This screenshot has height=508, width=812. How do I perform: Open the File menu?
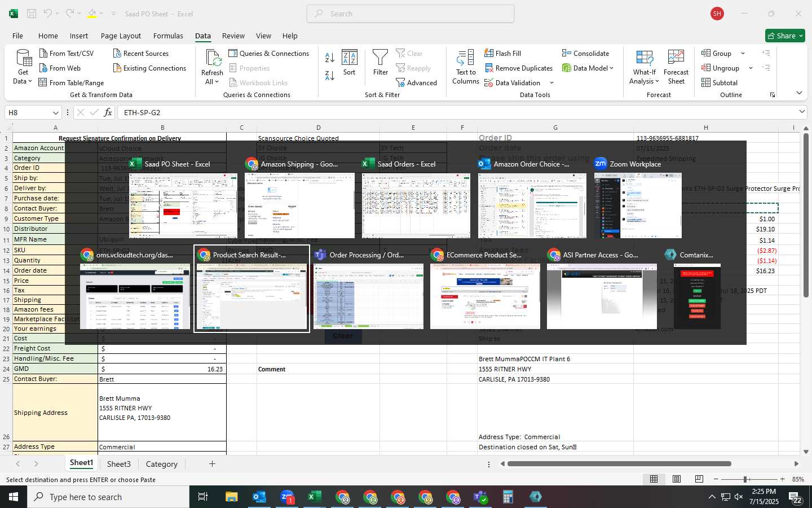tap(17, 36)
